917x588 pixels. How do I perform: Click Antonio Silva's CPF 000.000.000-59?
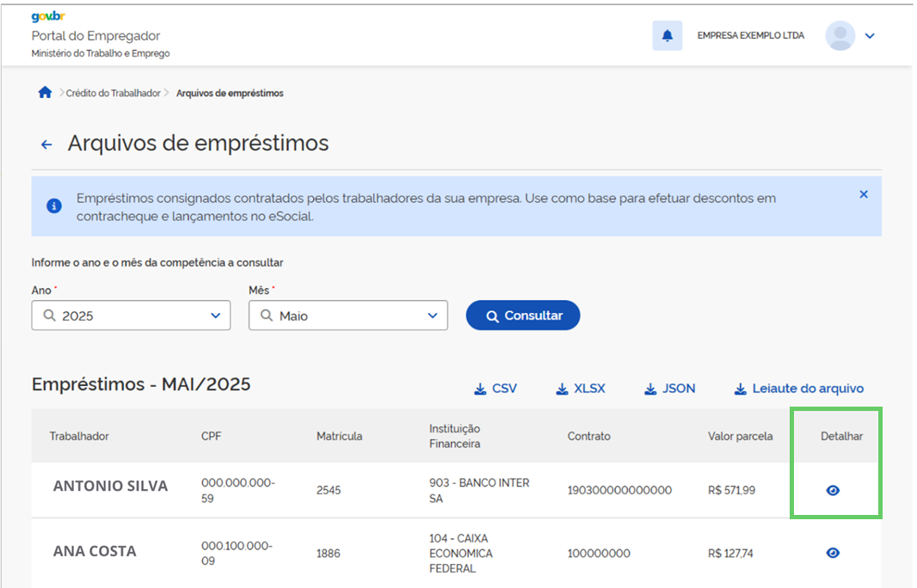pos(238,490)
